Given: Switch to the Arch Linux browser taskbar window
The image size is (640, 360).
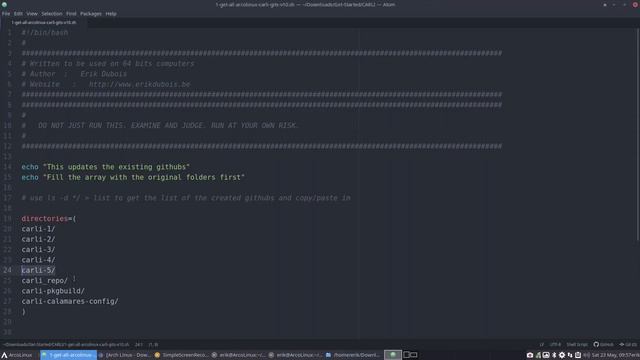Looking at the screenshot, I should pyautogui.click(x=125, y=355).
